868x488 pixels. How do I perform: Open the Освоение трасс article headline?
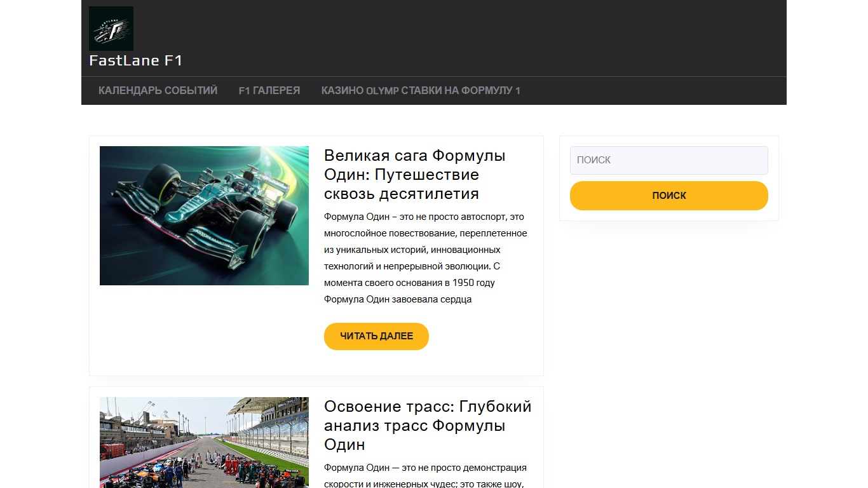click(428, 425)
